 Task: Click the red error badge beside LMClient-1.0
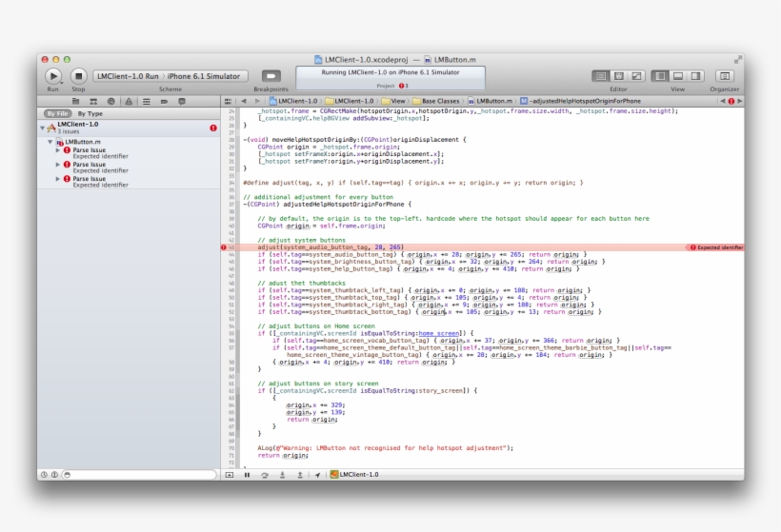(213, 128)
